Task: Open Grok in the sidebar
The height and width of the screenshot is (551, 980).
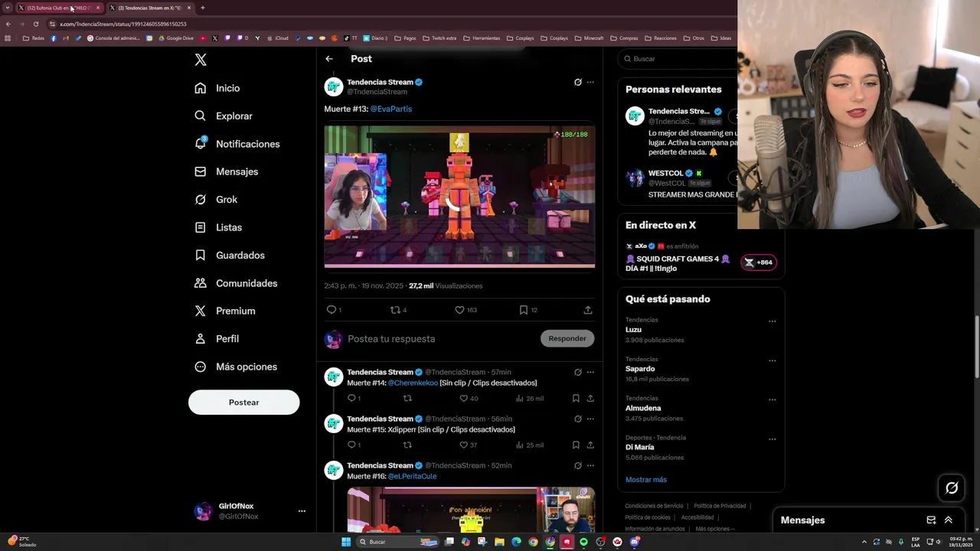Action: 216,200
